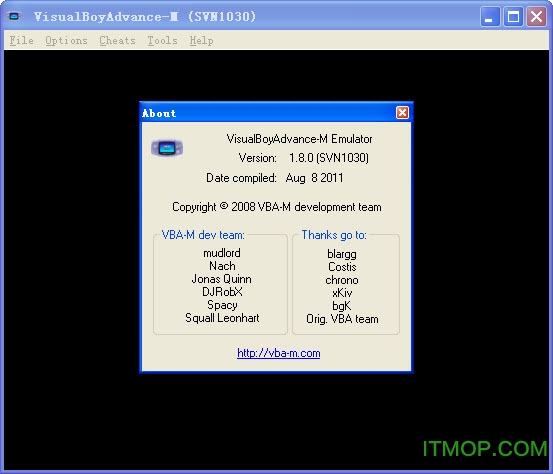Open the Tools menu

162,41
